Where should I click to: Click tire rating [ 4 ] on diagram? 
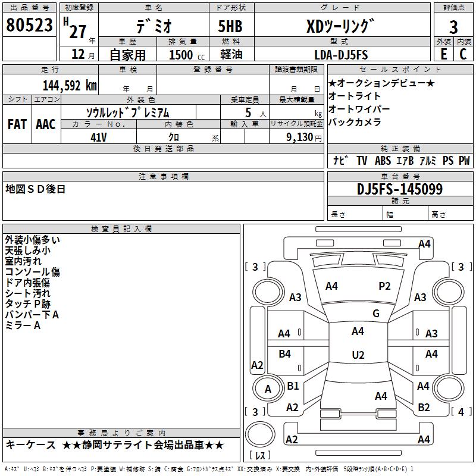tap(461, 412)
